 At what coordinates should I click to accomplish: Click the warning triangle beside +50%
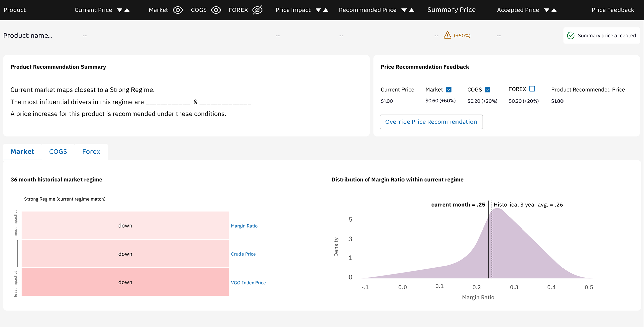point(447,35)
